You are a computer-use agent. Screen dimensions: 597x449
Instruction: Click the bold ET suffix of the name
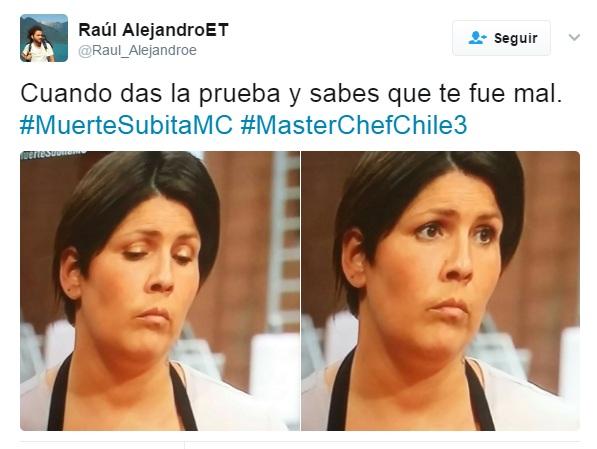click(218, 30)
